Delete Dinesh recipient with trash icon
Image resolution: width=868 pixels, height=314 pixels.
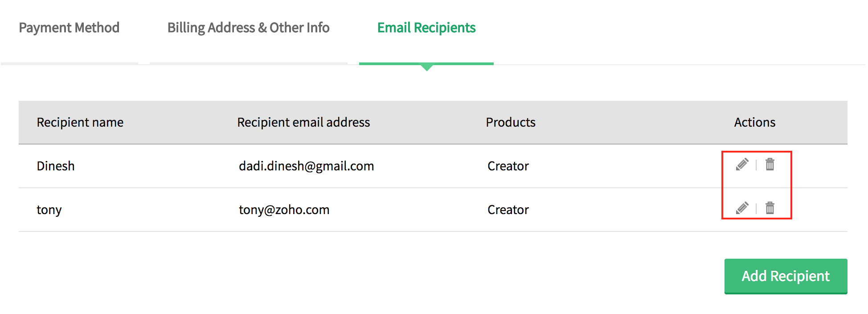pyautogui.click(x=770, y=165)
